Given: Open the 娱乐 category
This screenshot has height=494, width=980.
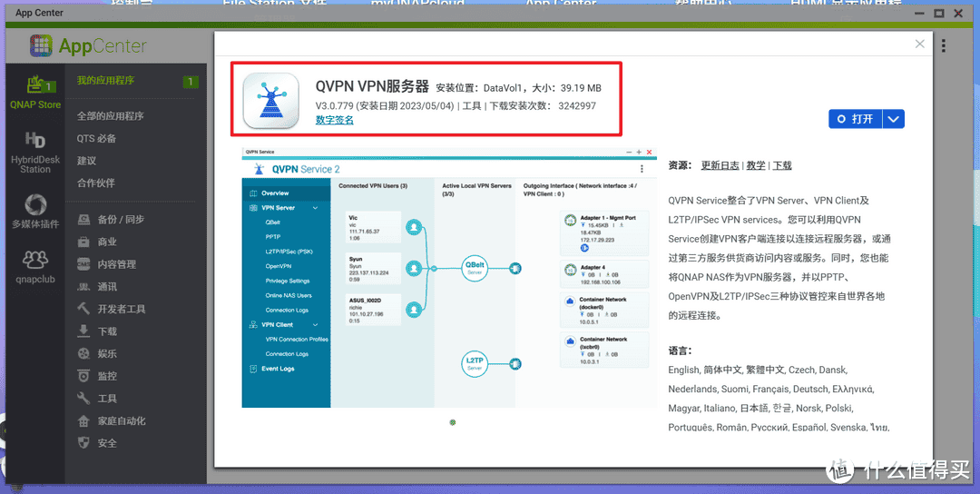Looking at the screenshot, I should pyautogui.click(x=97, y=354).
